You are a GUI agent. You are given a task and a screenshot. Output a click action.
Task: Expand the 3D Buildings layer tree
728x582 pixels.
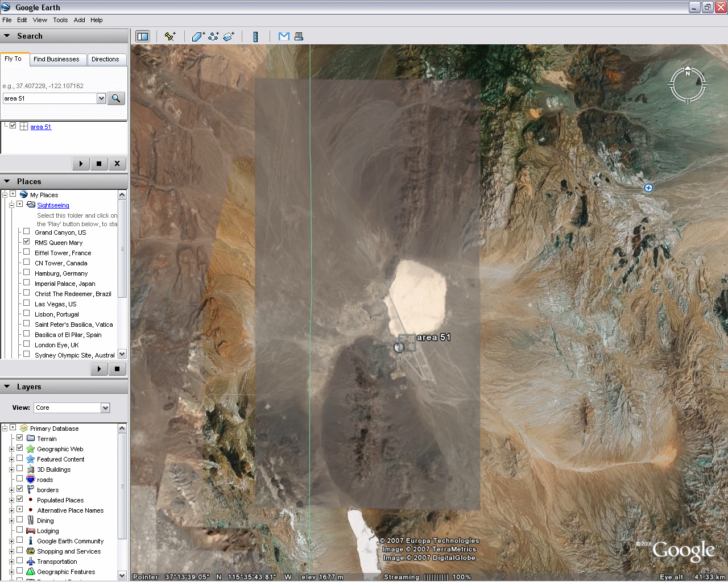11,469
